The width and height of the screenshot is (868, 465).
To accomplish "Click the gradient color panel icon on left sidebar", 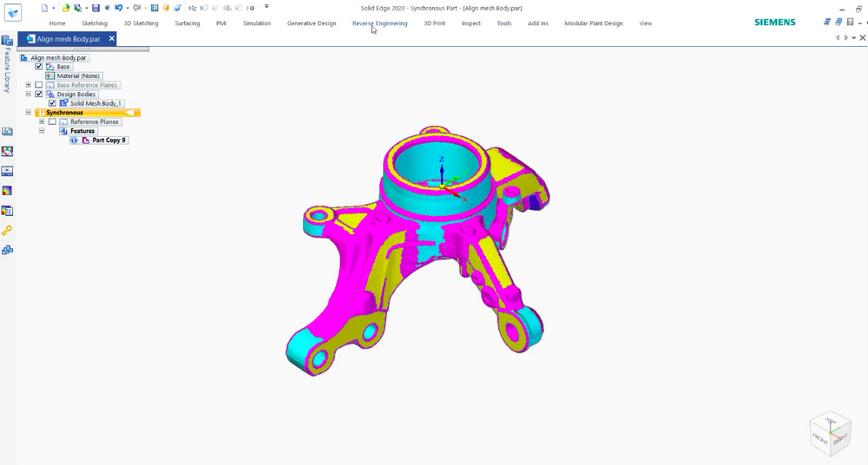I will (7, 191).
